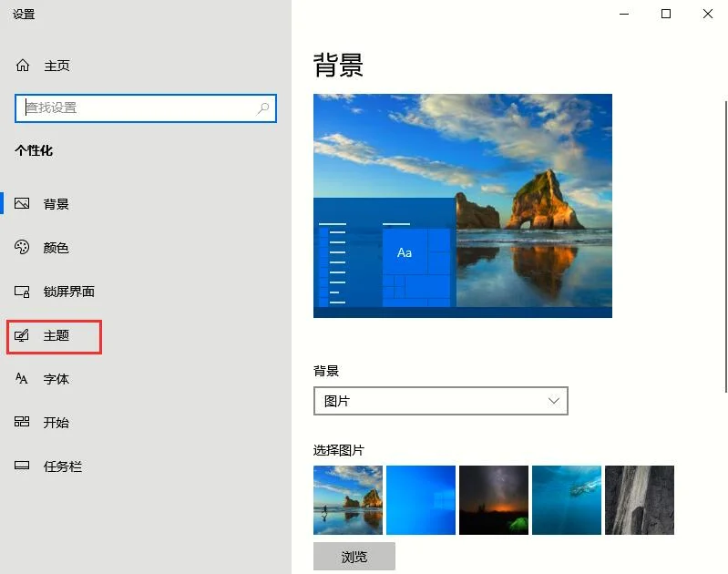This screenshot has height=574, width=728.
Task: Click the search magnifier icon
Action: (x=262, y=108)
